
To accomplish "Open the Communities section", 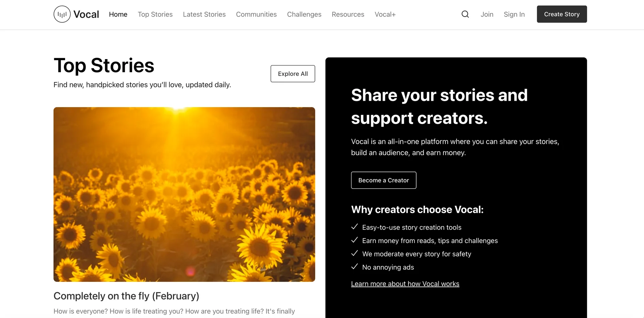I will (x=256, y=14).
